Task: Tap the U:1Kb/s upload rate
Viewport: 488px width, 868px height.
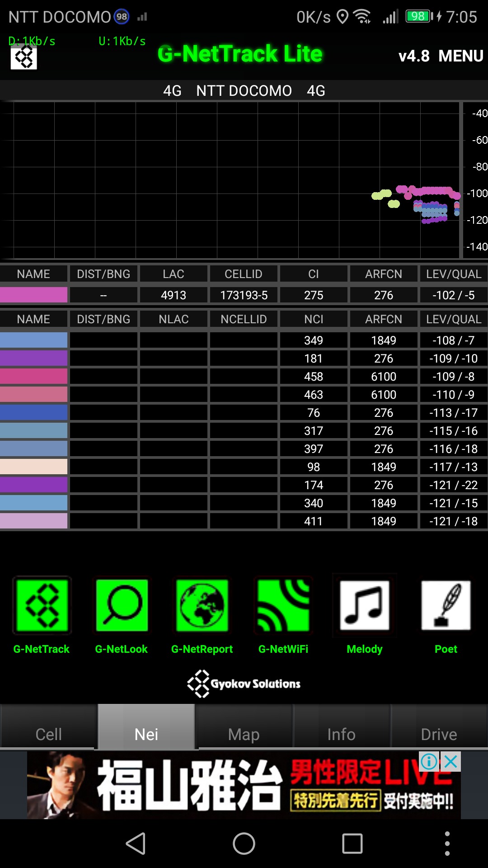Action: tap(122, 41)
